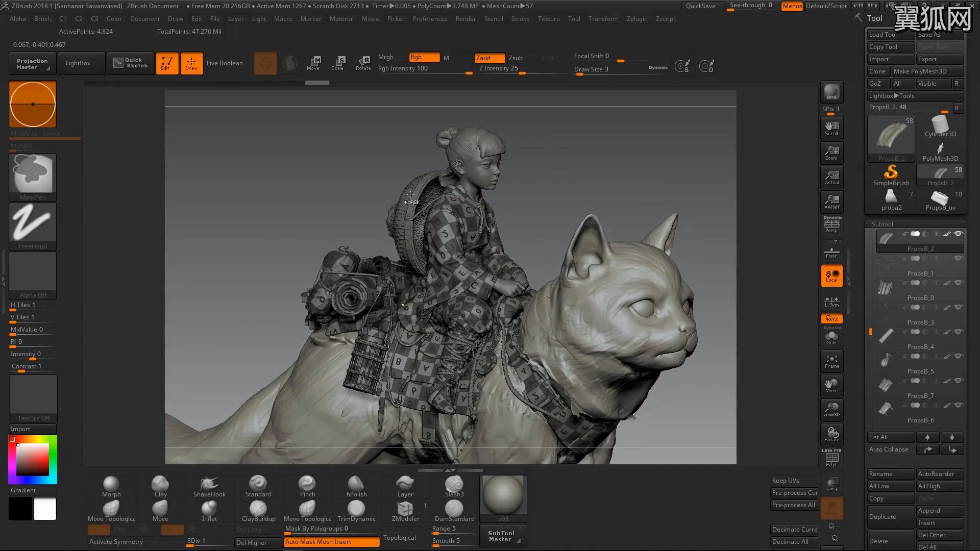The width and height of the screenshot is (980, 551).
Task: Pick the SnakeHook brush
Action: [209, 487]
